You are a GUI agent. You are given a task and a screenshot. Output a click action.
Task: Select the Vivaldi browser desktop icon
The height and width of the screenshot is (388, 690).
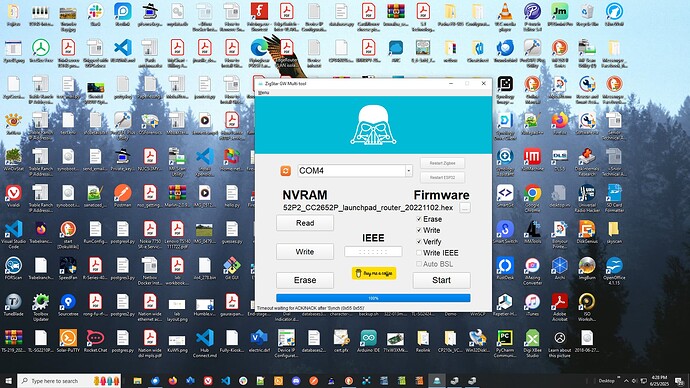pyautogui.click(x=14, y=196)
